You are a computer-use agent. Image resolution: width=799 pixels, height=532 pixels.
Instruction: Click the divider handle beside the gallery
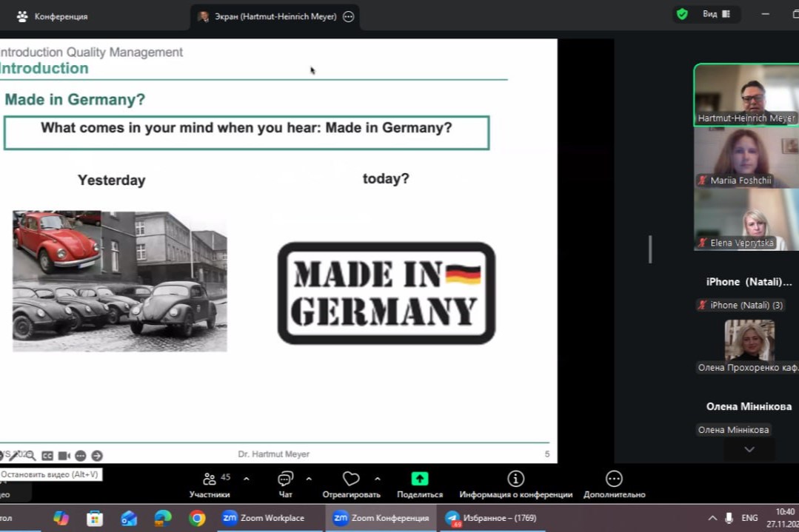(x=650, y=249)
